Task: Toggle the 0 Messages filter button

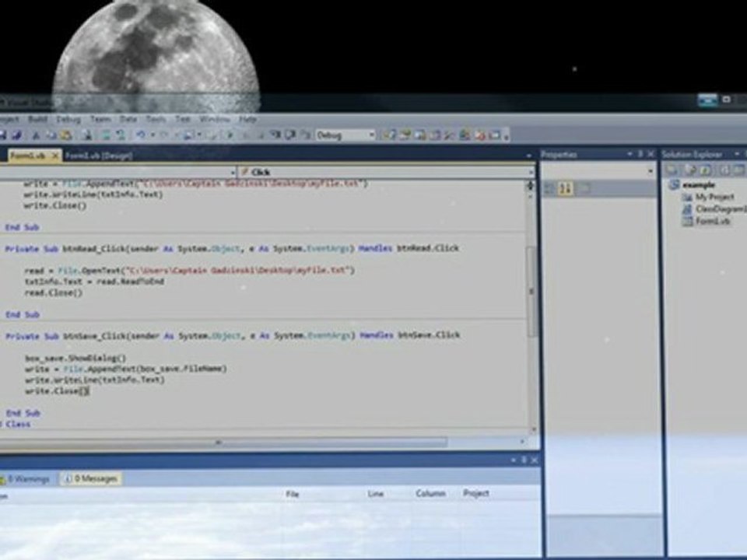Action: pos(92,479)
